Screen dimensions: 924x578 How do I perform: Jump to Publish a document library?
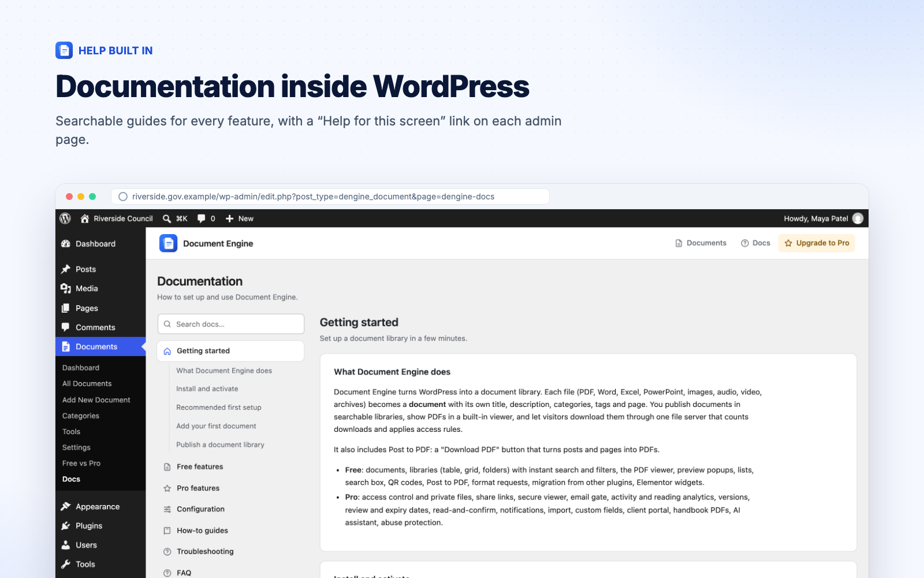(220, 445)
